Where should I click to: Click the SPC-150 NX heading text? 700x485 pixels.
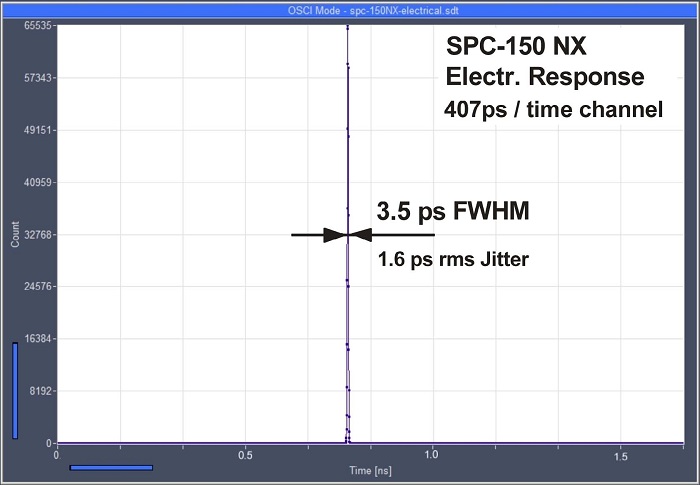516,46
